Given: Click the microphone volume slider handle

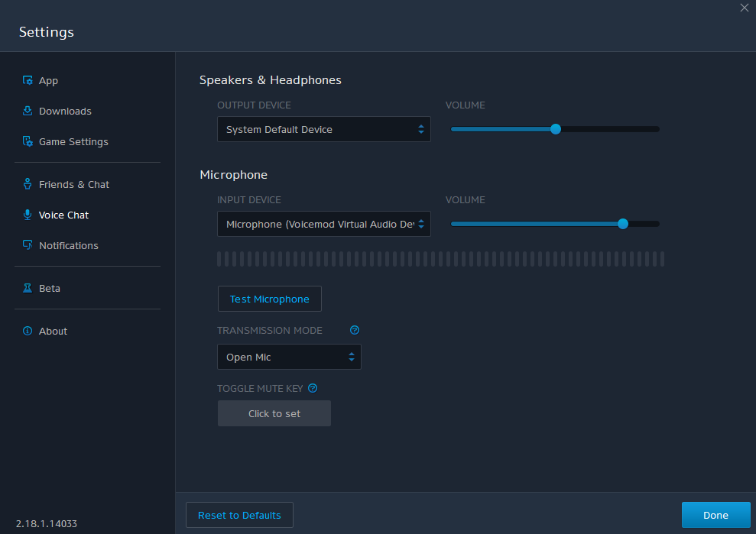Looking at the screenshot, I should (622, 224).
